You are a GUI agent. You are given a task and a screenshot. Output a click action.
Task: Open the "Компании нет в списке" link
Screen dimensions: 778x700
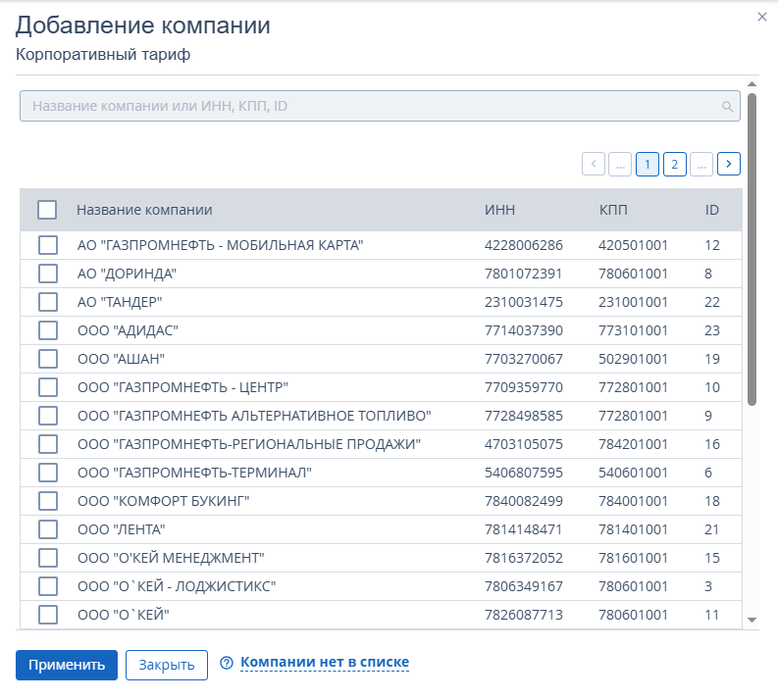point(324,664)
